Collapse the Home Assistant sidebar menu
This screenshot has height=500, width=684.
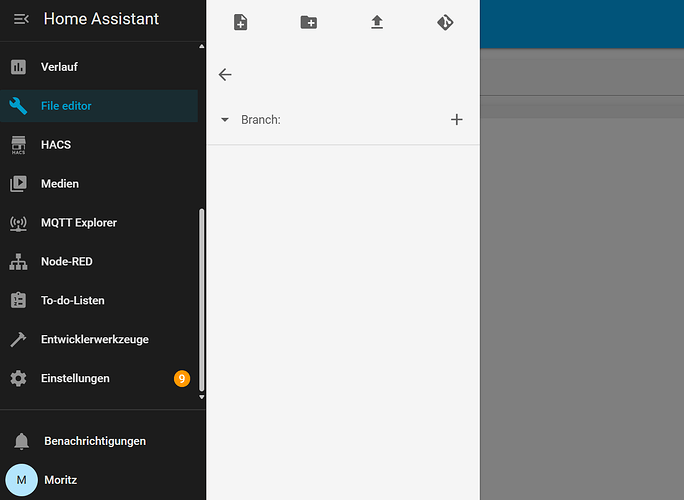click(21, 19)
